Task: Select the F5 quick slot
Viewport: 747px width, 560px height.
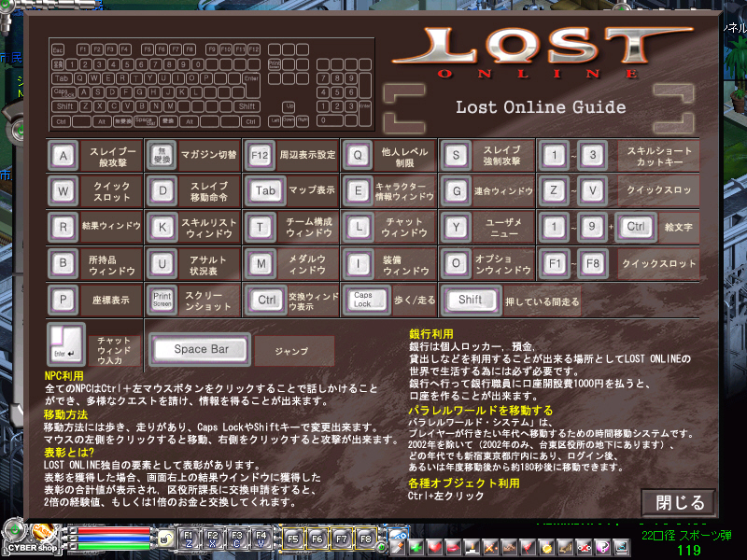Action: pos(293,539)
